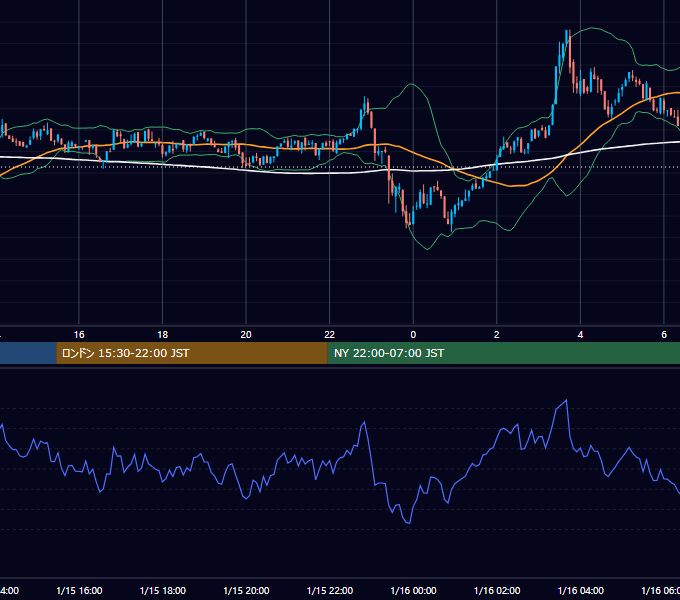
Task: Click the 1/15 16:00 date label on the lower axis
Action: pyautogui.click(x=79, y=590)
